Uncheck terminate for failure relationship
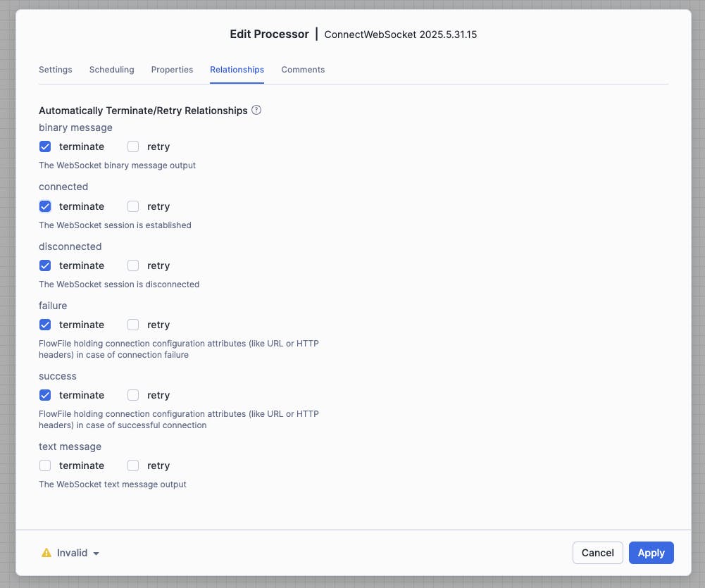 coord(45,325)
